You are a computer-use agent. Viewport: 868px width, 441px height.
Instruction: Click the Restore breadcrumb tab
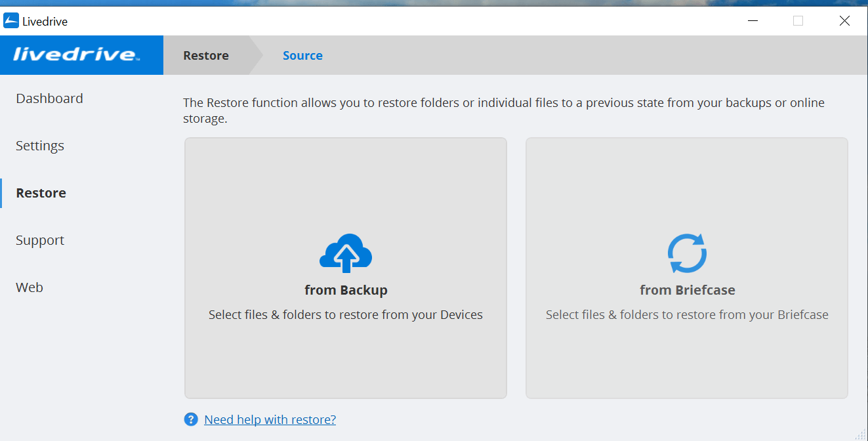click(x=205, y=55)
